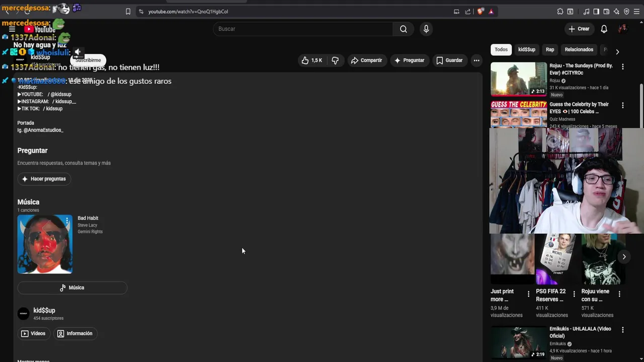Click the YouTube search magnifier button
644x362 pixels.
(404, 29)
